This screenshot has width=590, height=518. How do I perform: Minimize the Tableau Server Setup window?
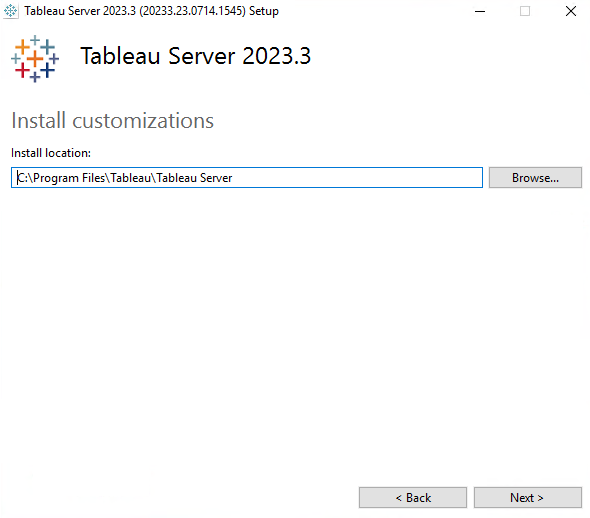480,11
